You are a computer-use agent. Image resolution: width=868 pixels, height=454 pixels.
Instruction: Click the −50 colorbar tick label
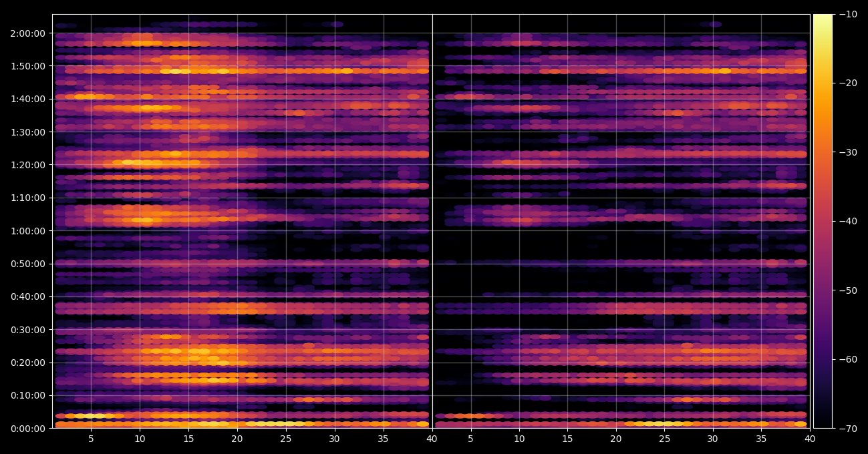pyautogui.click(x=848, y=290)
